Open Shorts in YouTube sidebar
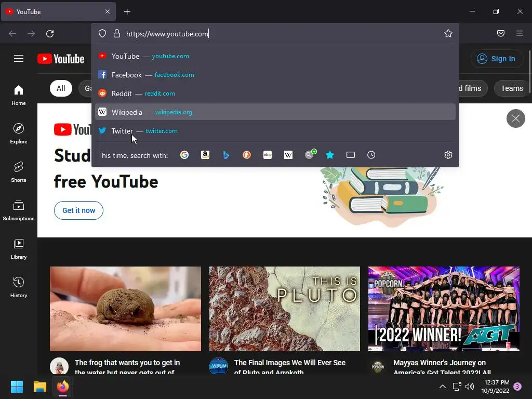This screenshot has height=399, width=532. point(19,172)
